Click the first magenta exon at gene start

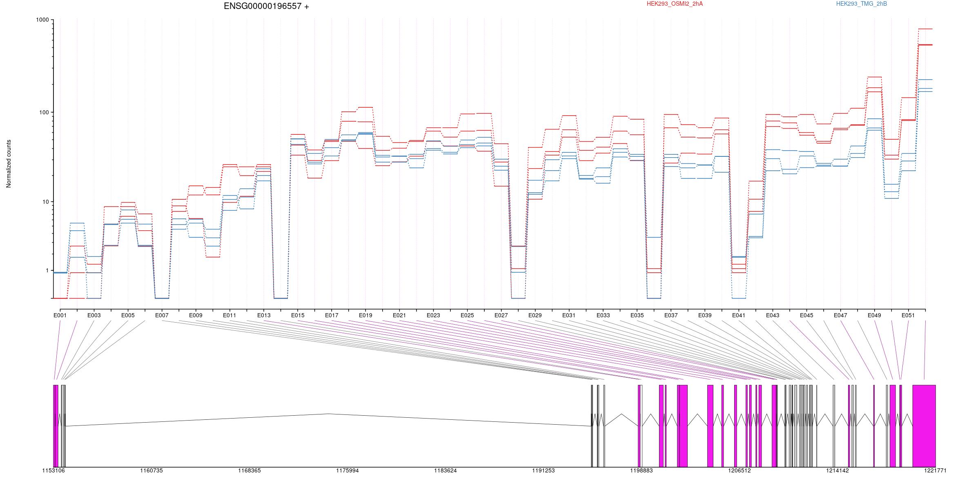tap(54, 426)
